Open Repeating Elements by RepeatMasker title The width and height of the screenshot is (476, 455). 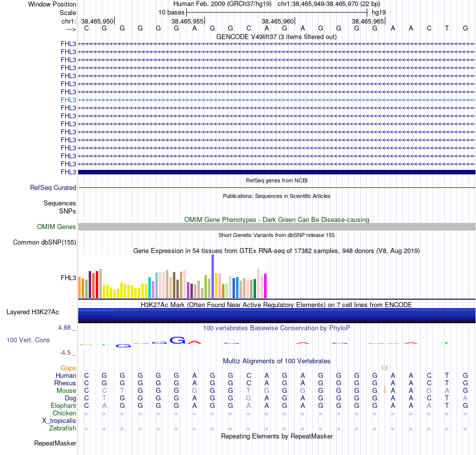(x=277, y=436)
